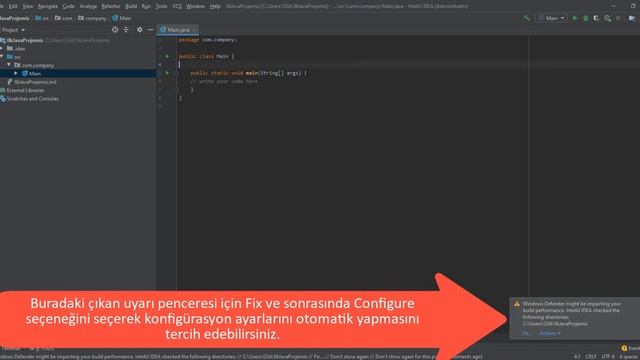
Task: Select Main class in project tree
Action: tap(31, 73)
